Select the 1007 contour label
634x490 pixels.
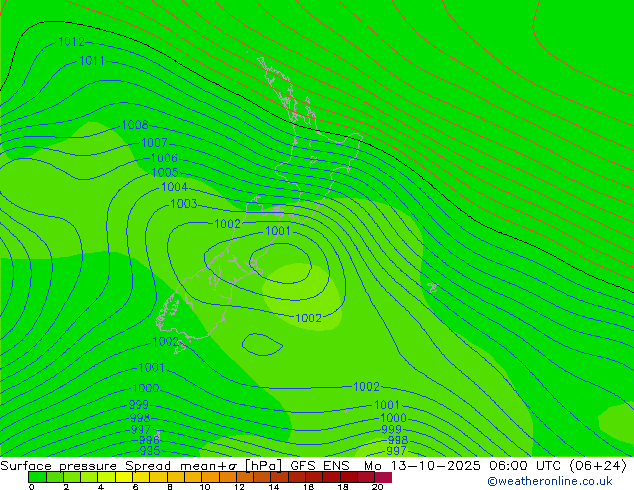(154, 142)
